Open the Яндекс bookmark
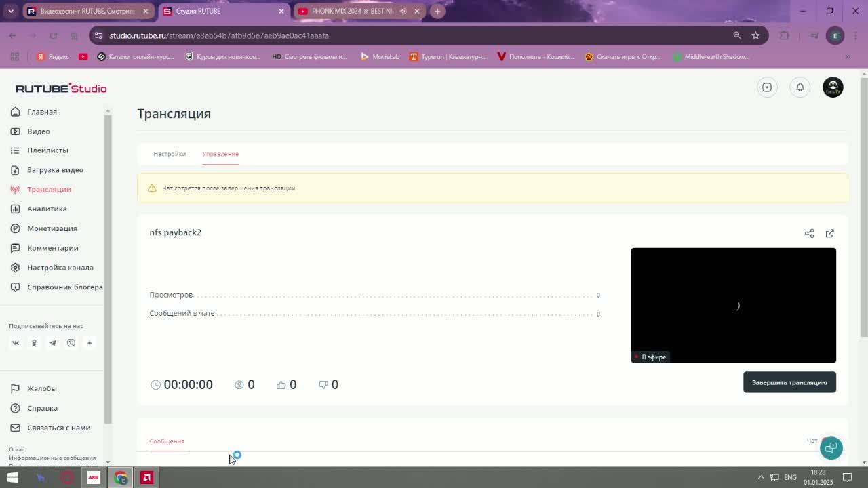The height and width of the screenshot is (488, 868). coord(52,57)
